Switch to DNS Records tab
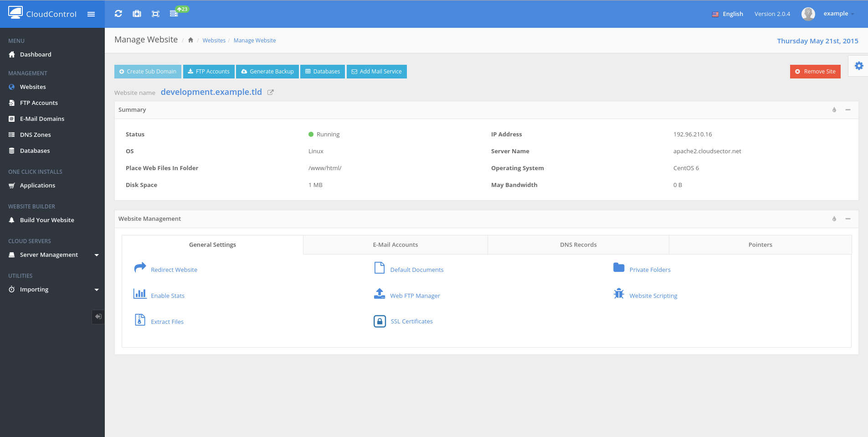868x437 pixels. (x=578, y=245)
